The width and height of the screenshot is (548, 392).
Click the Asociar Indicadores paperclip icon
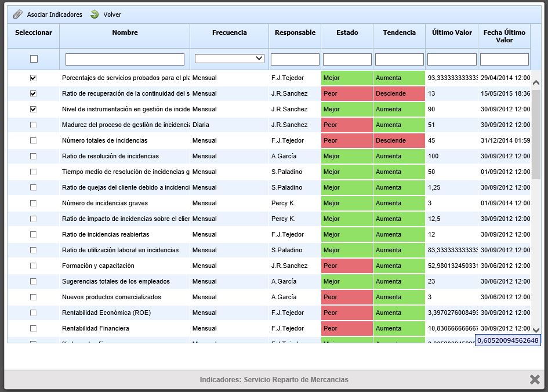click(18, 14)
